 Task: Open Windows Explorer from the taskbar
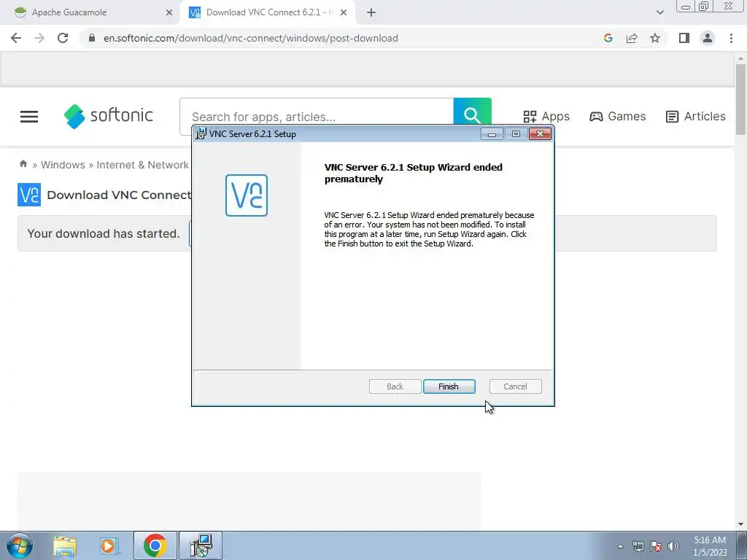point(65,546)
